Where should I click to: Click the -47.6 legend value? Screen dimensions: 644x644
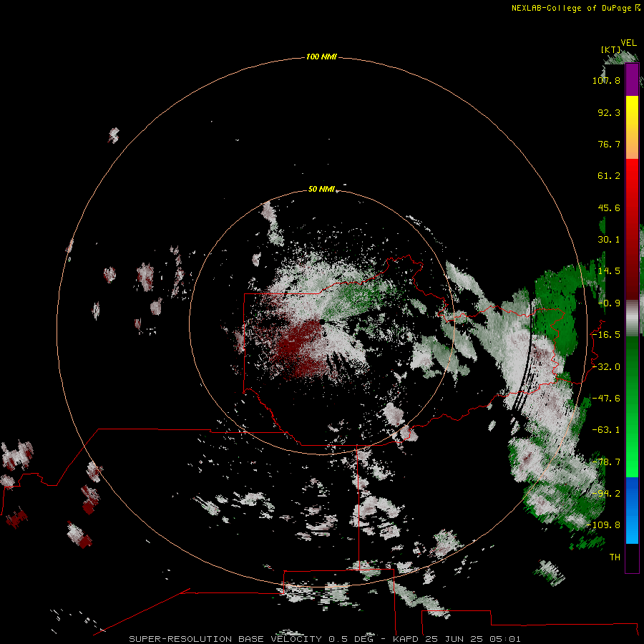pos(606,399)
